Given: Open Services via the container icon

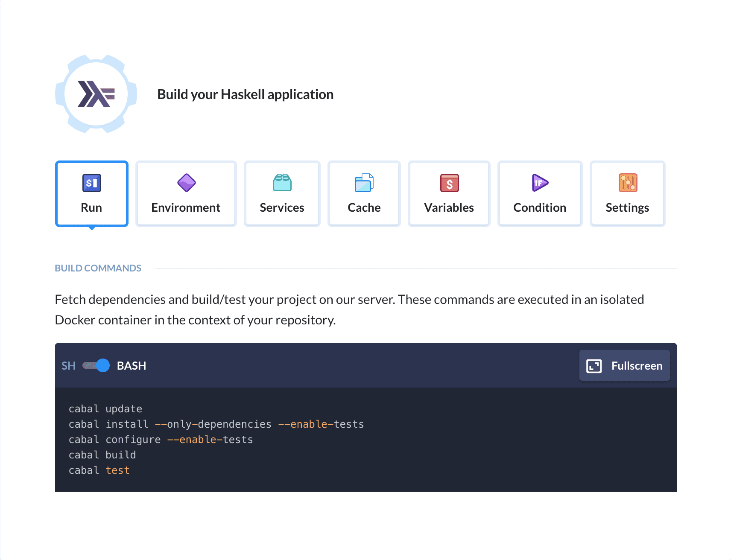Looking at the screenshot, I should pos(282,183).
